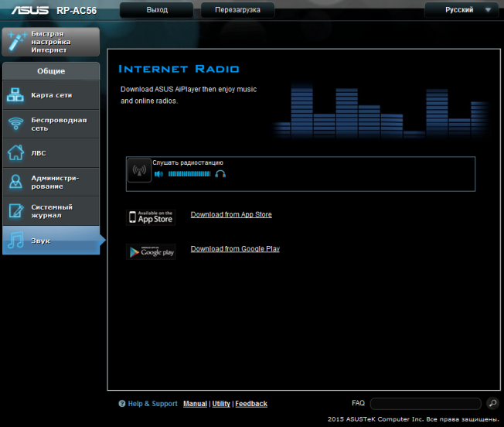This screenshot has height=427, width=504.
Task: Open Быстрая настройка Интернет wizard
Action: pyautogui.click(x=51, y=42)
